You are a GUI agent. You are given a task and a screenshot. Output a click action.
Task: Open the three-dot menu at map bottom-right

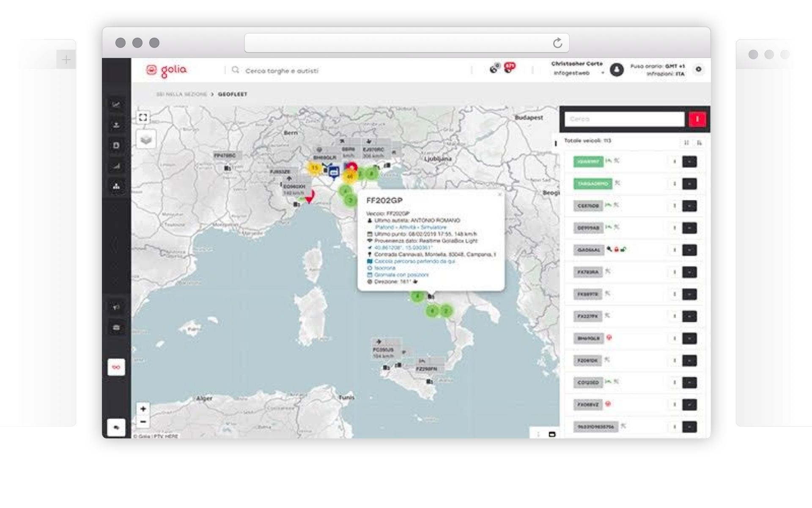click(x=538, y=434)
